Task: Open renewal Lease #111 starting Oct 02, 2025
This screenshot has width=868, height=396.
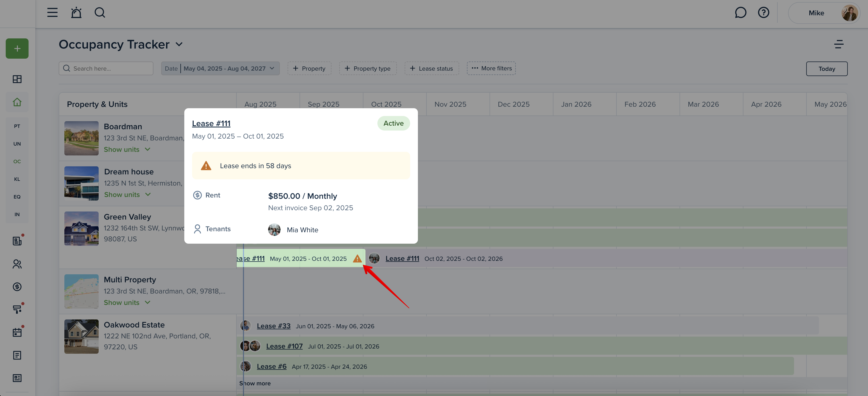Action: 402,259
